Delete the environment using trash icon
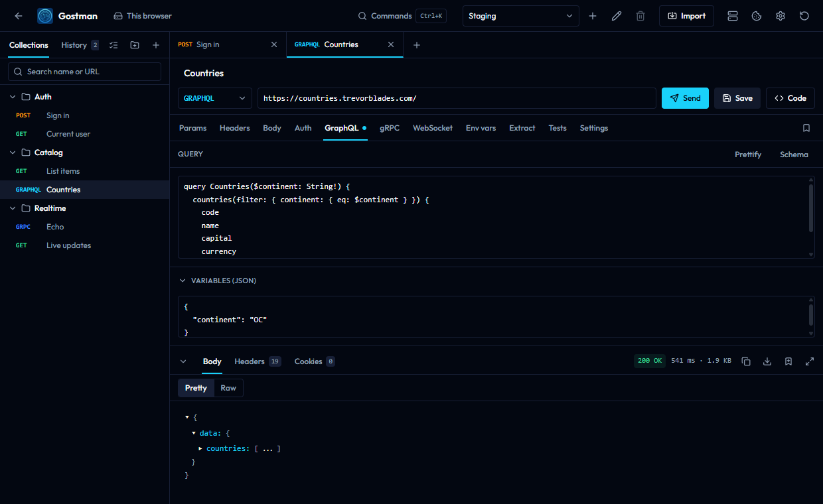Screen dimensions: 823x504 [640, 16]
